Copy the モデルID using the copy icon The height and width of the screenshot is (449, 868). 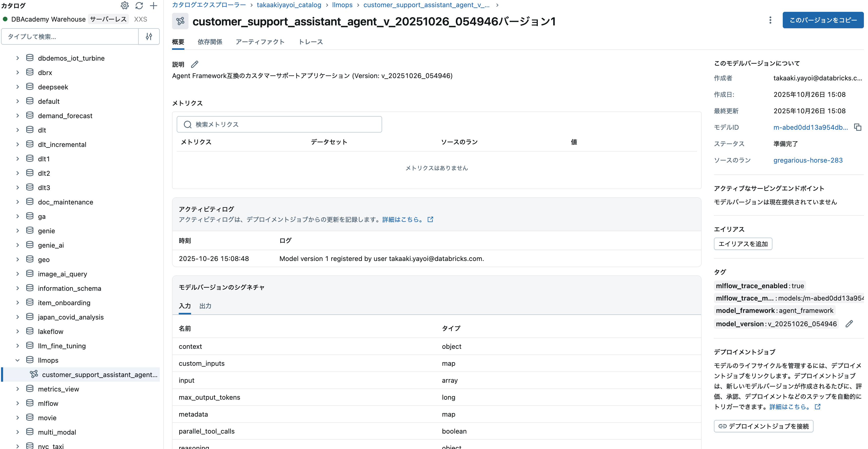click(857, 127)
